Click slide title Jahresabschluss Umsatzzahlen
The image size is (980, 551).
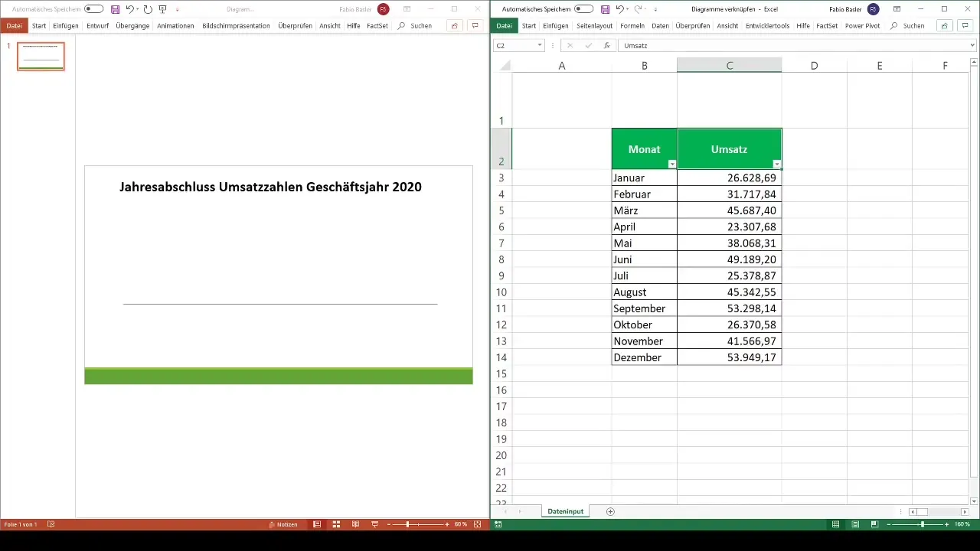(x=271, y=187)
